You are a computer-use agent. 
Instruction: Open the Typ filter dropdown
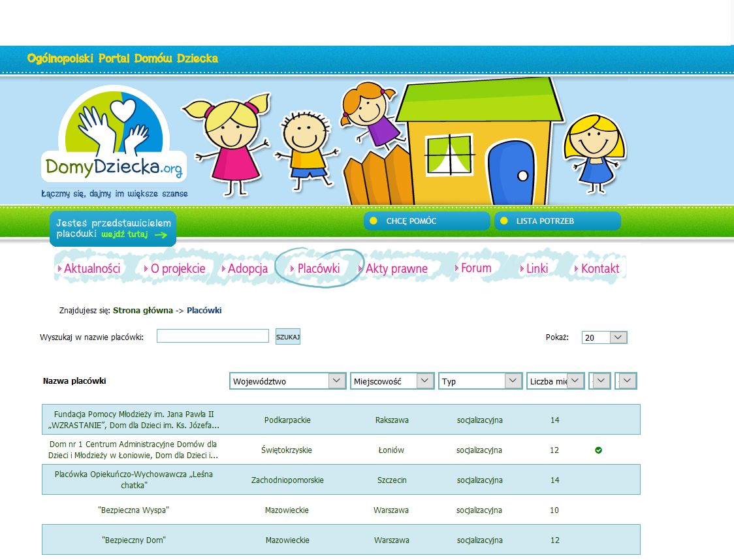(x=480, y=381)
